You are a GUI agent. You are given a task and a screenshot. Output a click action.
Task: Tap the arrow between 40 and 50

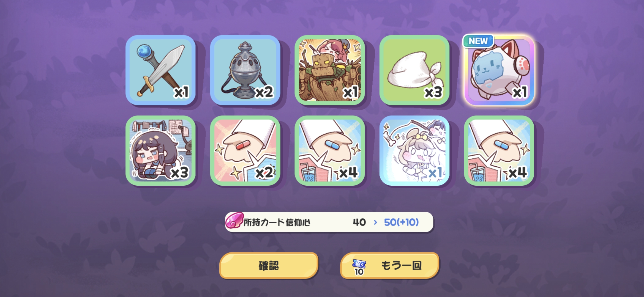point(375,222)
